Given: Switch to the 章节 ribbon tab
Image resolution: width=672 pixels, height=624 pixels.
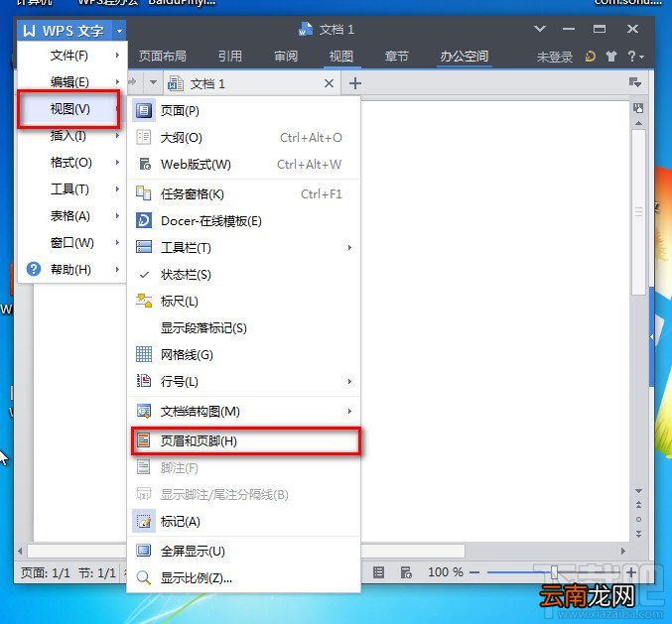Looking at the screenshot, I should 396,57.
